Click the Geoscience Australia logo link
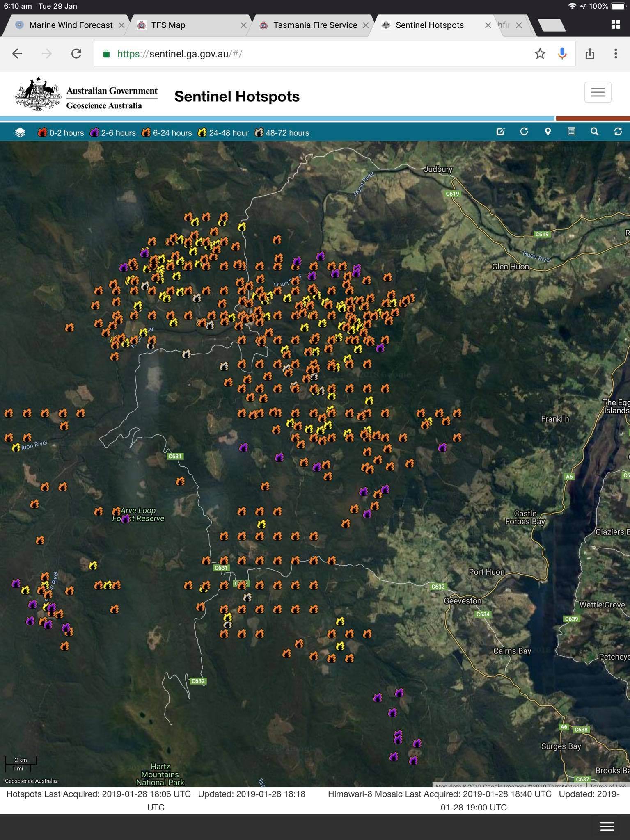Image resolution: width=630 pixels, height=840 pixels. [x=86, y=94]
